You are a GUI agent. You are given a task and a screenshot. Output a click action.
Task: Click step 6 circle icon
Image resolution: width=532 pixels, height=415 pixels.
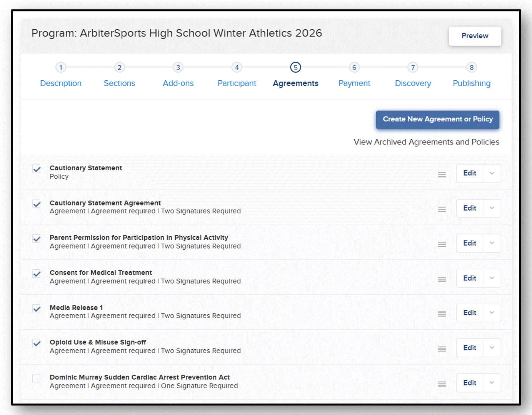click(354, 67)
